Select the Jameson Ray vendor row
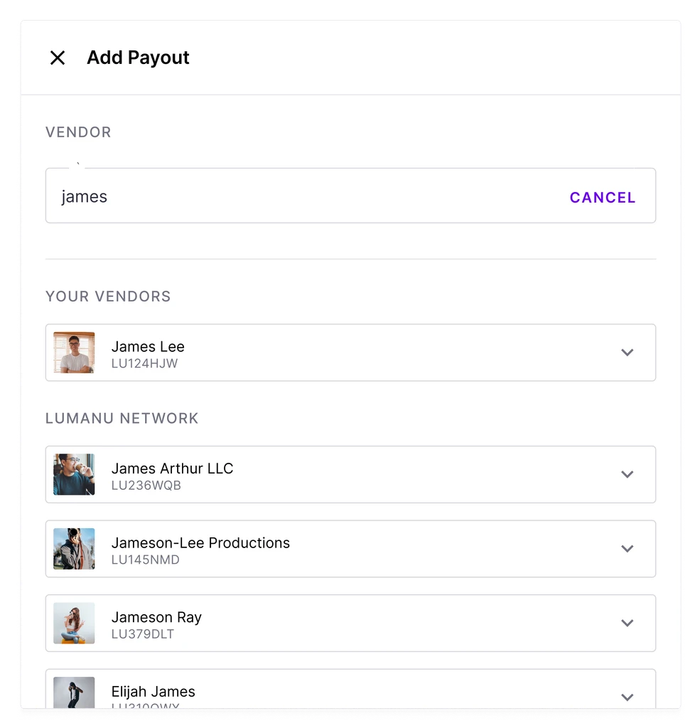The height and width of the screenshot is (728, 700). tap(320, 623)
